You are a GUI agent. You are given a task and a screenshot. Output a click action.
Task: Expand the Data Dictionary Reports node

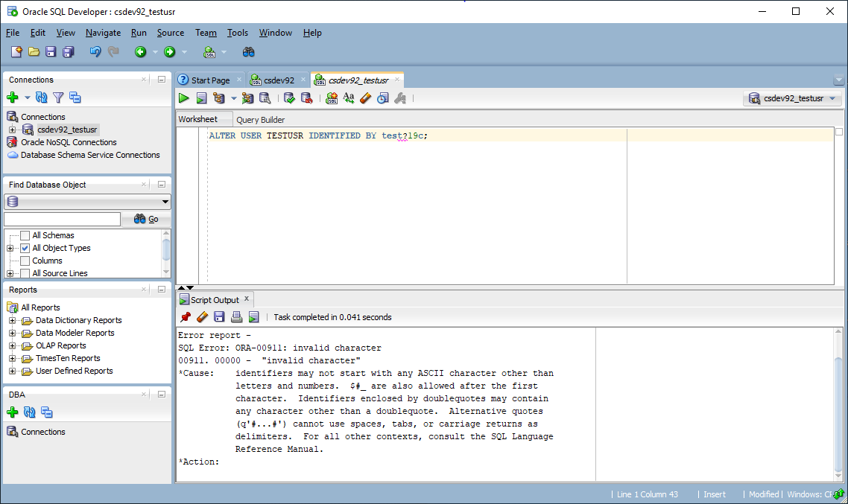(13, 321)
